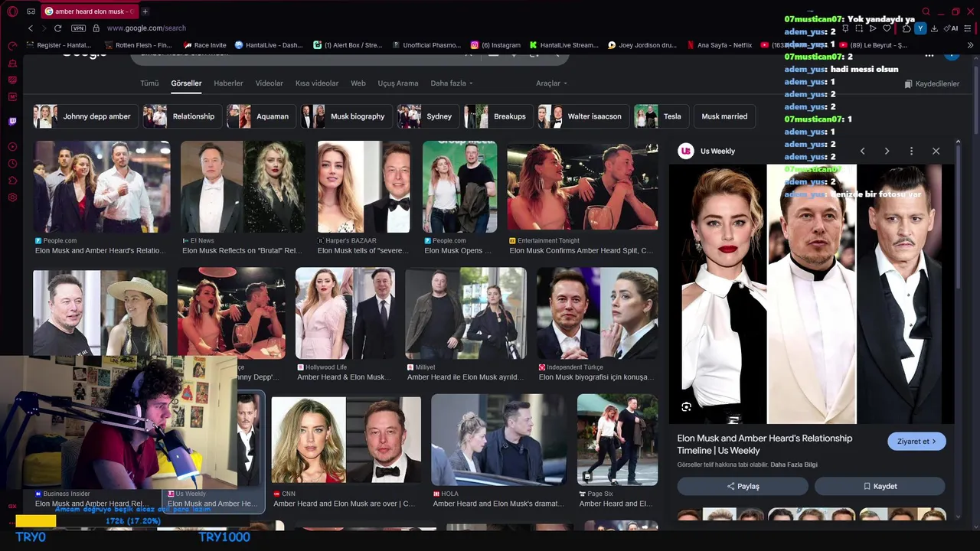Open Joey Jordison drum bookmark
Viewport: 980px width, 551px height.
pyautogui.click(x=642, y=45)
